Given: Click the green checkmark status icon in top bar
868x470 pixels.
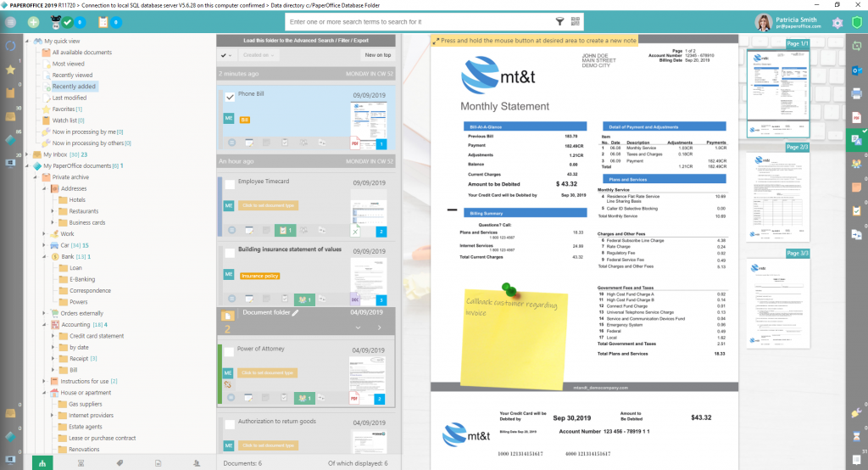Looking at the screenshot, I should click(68, 22).
